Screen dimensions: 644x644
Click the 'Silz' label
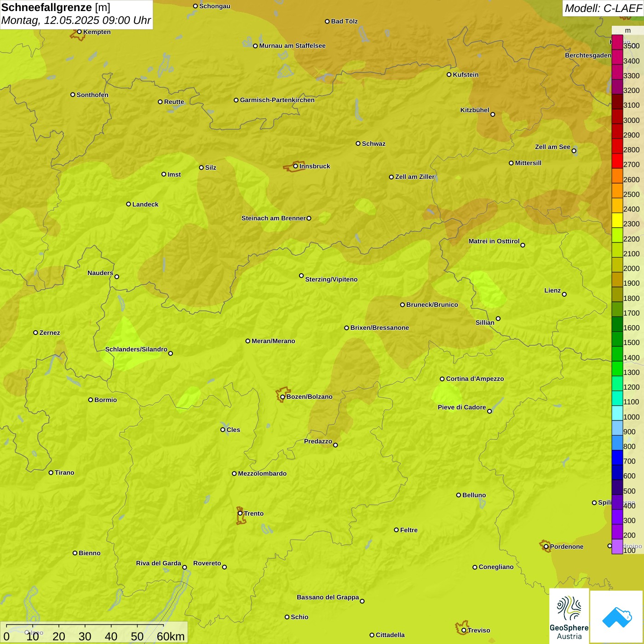(x=211, y=167)
